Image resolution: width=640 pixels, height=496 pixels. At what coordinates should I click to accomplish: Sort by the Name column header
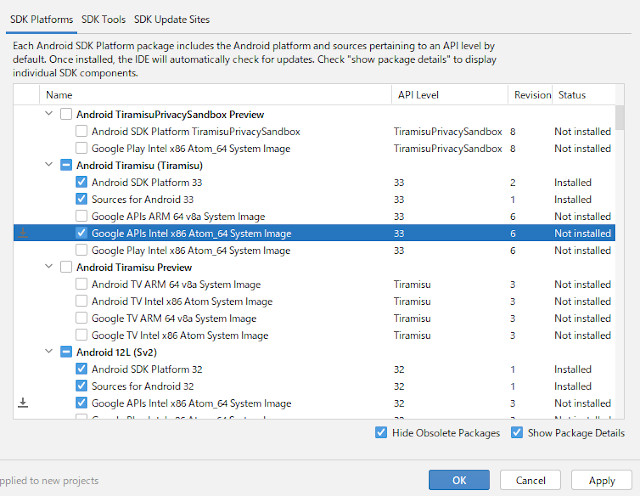[216, 95]
